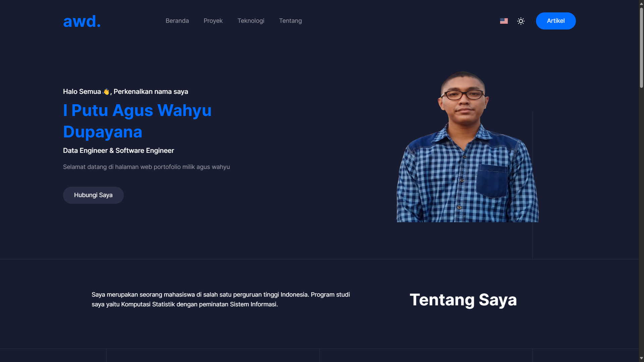Click the Selamat datang welcome text
The height and width of the screenshot is (362, 644).
tap(146, 167)
